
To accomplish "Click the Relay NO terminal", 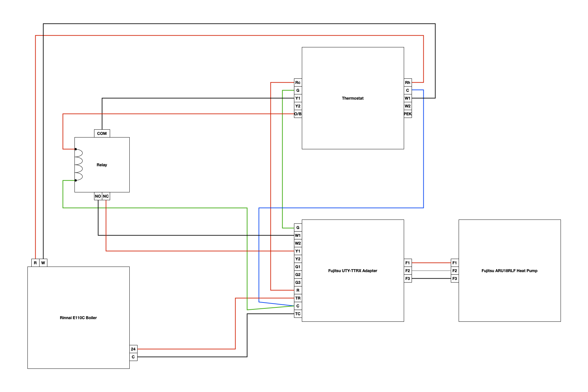I will tap(98, 196).
